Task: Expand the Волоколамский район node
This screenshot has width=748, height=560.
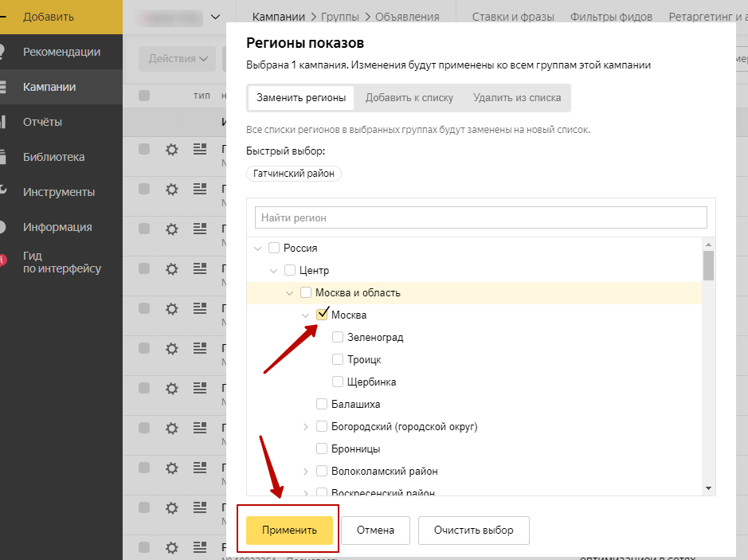Action: click(x=306, y=472)
